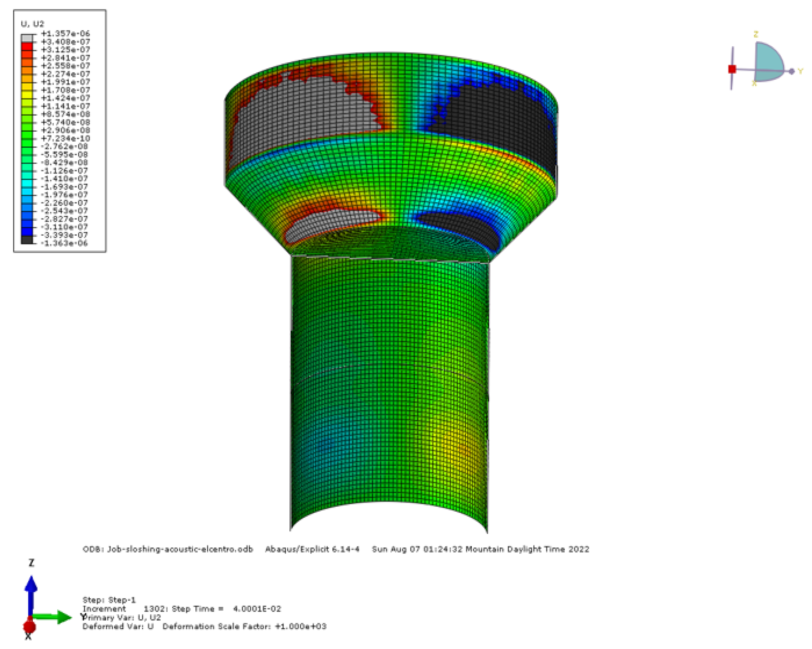This screenshot has width=812, height=649.
Task: Click the red legend swatch beside +3.125e-07
Action: click(x=27, y=47)
